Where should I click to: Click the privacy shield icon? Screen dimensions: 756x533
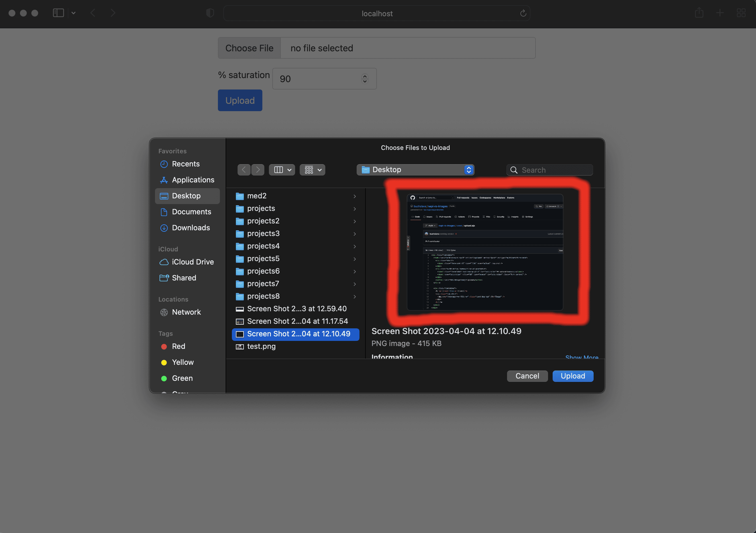click(x=210, y=13)
